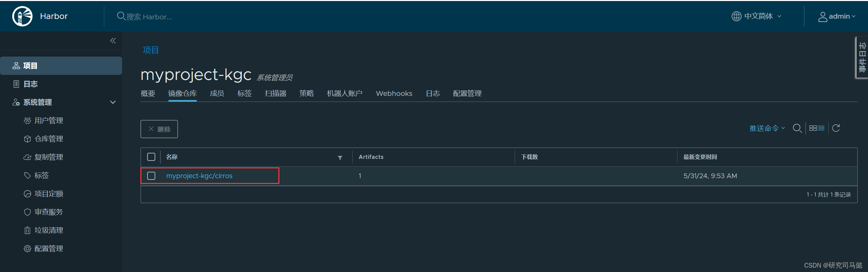Viewport: 868px width, 272px height.
Task: Switch to the 策略 tab
Action: [x=307, y=93]
